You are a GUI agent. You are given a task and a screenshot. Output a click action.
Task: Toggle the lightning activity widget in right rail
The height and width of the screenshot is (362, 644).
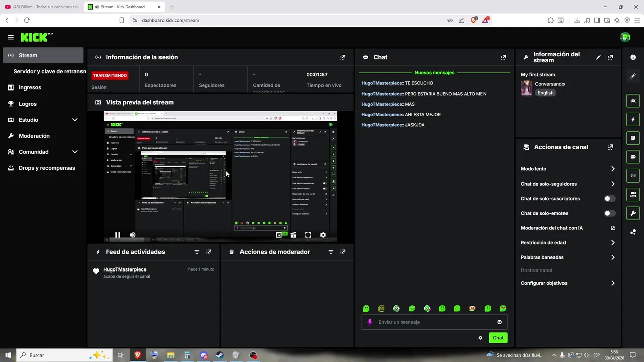click(633, 120)
